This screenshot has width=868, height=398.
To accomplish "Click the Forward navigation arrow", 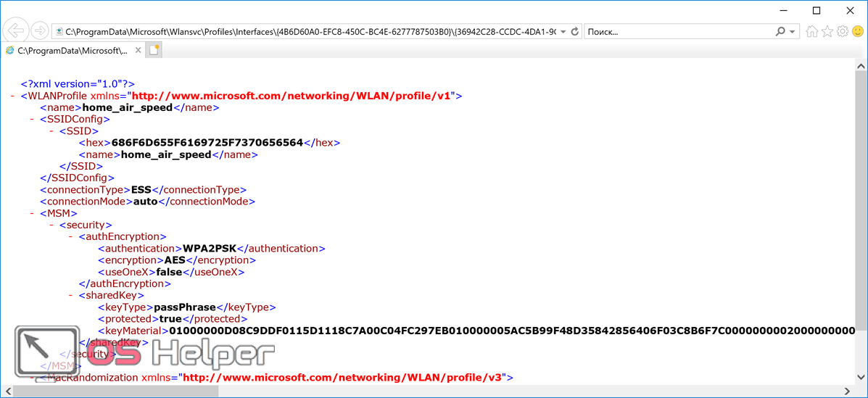I will 41,31.
